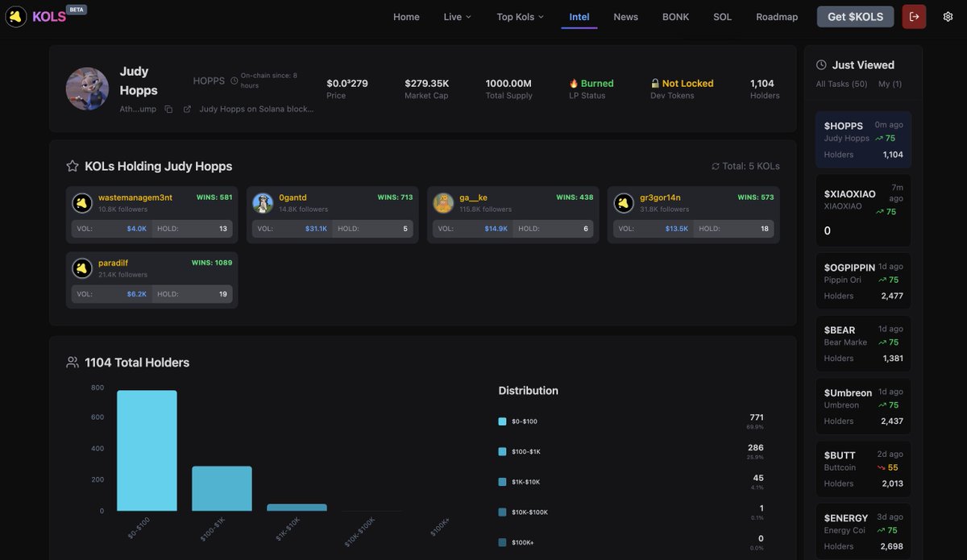967x560 pixels.
Task: Click WINS: 1089 on paradilf card
Action: [212, 263]
